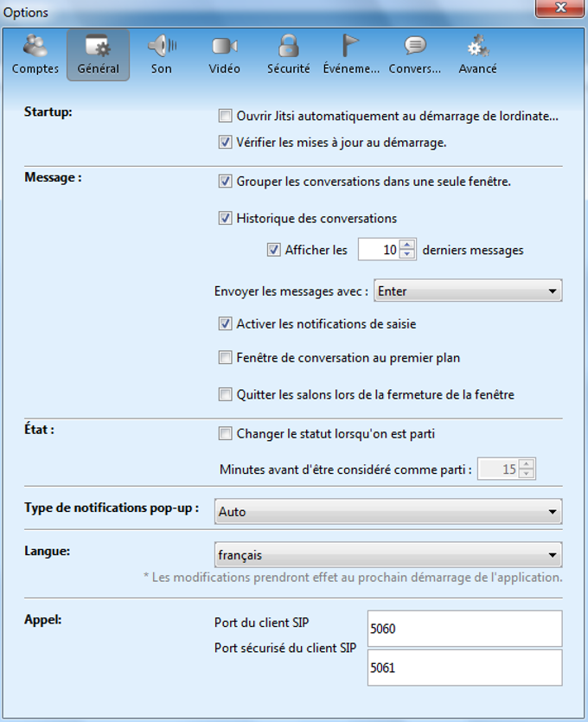Open the Vidéo camera settings
The width and height of the screenshot is (588, 722).
(x=224, y=54)
